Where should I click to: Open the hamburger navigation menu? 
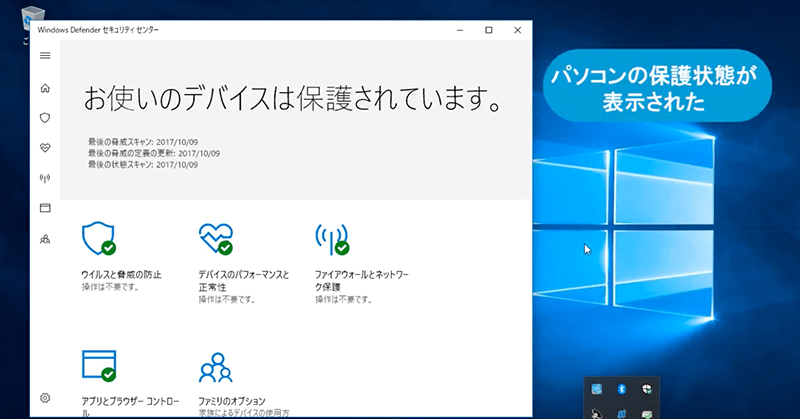pyautogui.click(x=45, y=56)
